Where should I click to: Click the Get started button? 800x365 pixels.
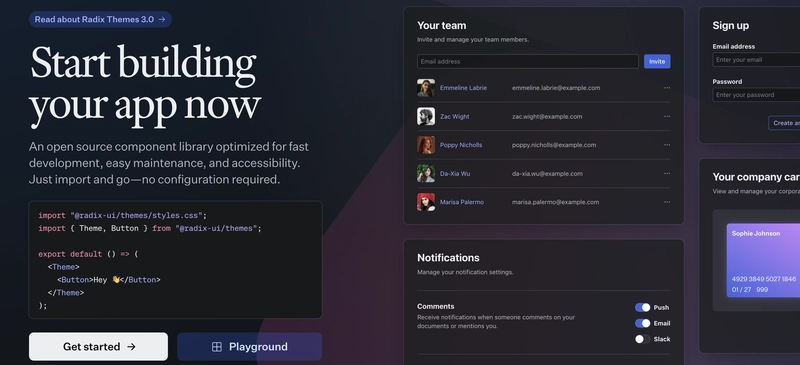[x=98, y=347]
